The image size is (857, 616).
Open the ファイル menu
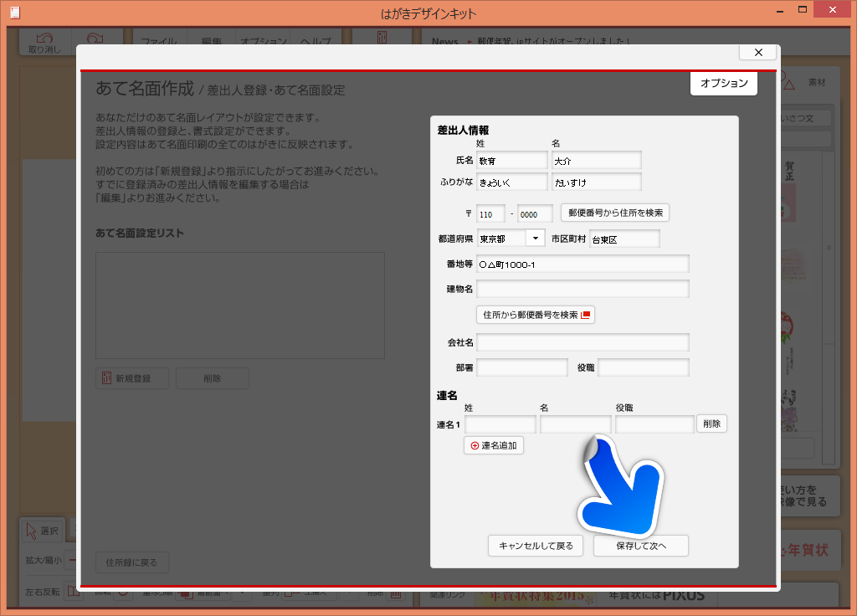point(157,42)
